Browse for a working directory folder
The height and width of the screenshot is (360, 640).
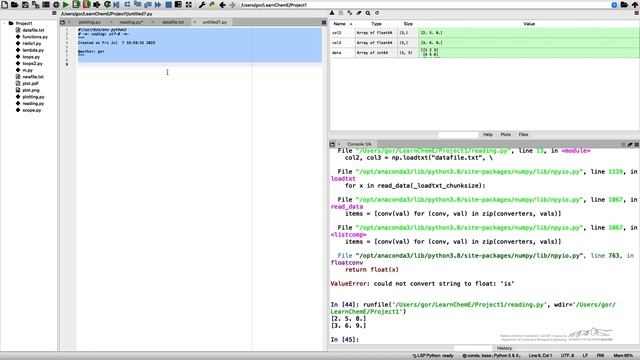[x=624, y=4]
